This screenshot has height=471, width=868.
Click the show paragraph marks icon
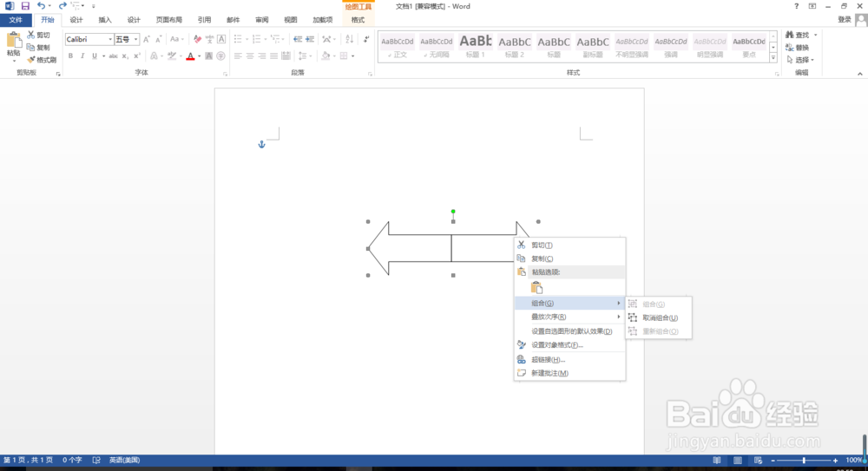click(x=366, y=39)
